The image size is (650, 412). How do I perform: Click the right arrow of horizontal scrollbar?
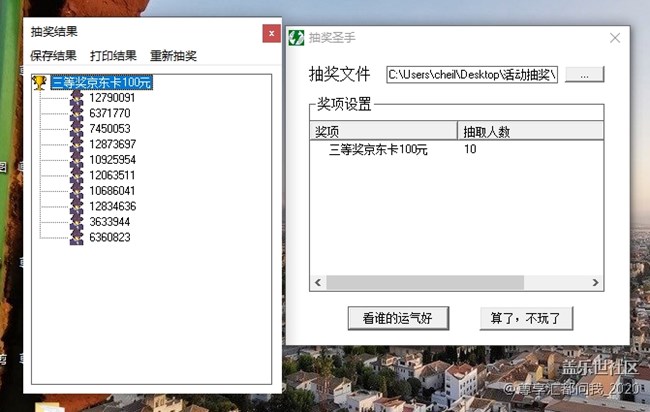[x=596, y=283]
